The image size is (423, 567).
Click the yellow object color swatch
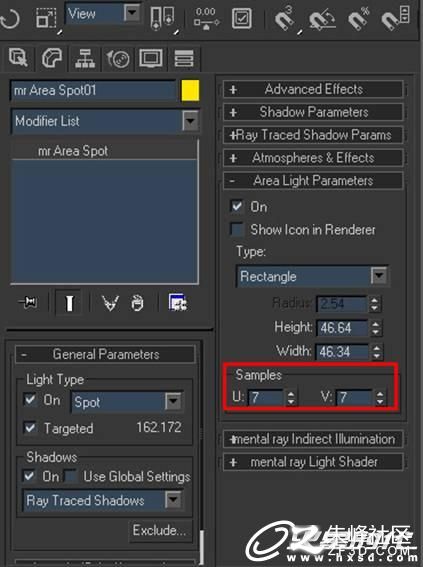(190, 90)
